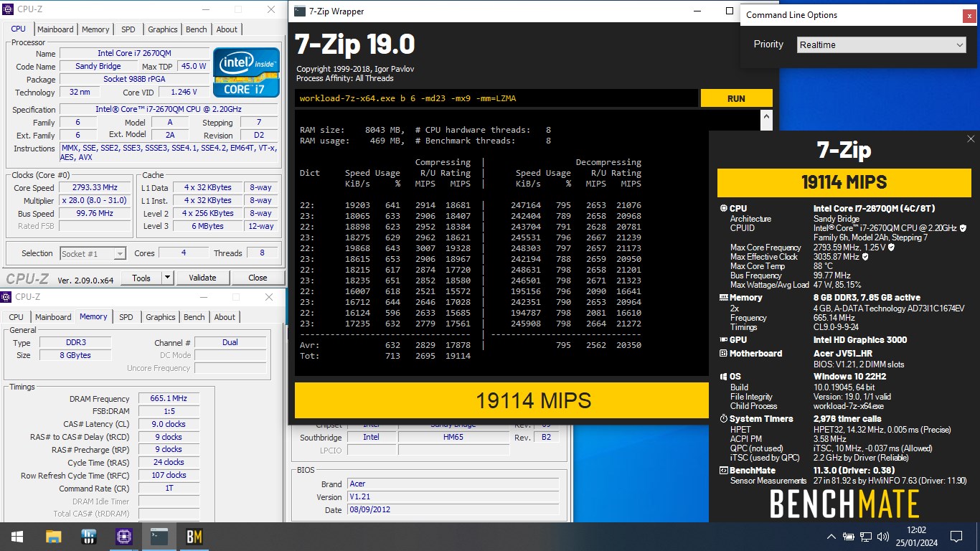Open Graphics tab in CPU-Z processor window
This screenshot has width=980, height=551.
[163, 29]
